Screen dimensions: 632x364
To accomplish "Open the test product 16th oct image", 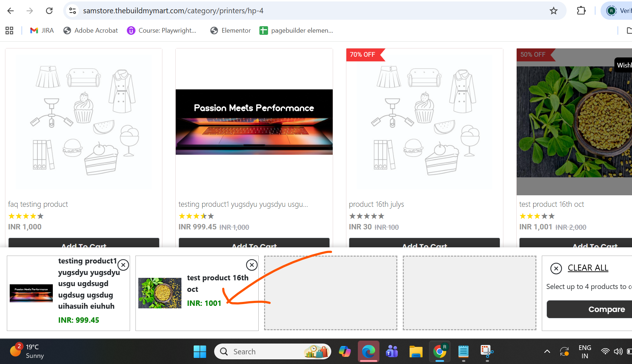I will coord(574,122).
